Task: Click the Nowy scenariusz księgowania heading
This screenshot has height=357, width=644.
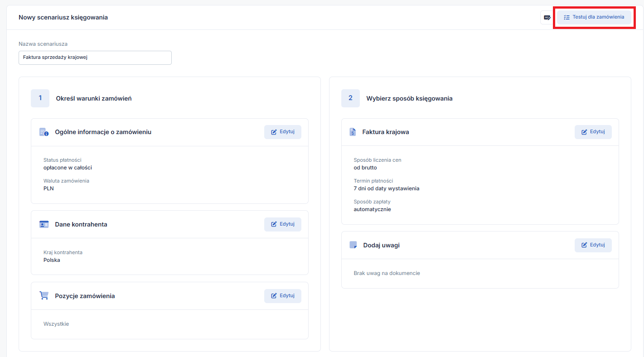Action: [x=63, y=18]
